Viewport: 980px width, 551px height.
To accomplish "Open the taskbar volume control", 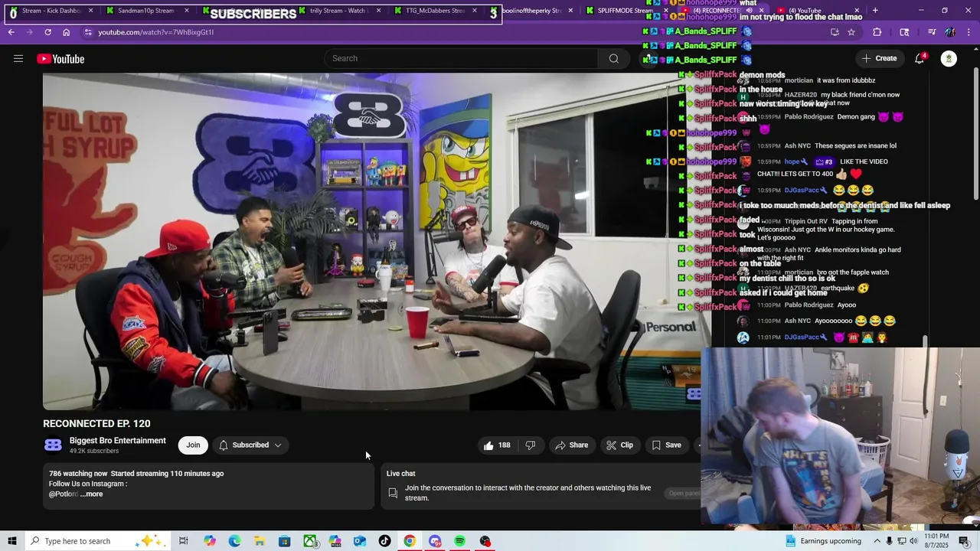I will click(x=914, y=541).
